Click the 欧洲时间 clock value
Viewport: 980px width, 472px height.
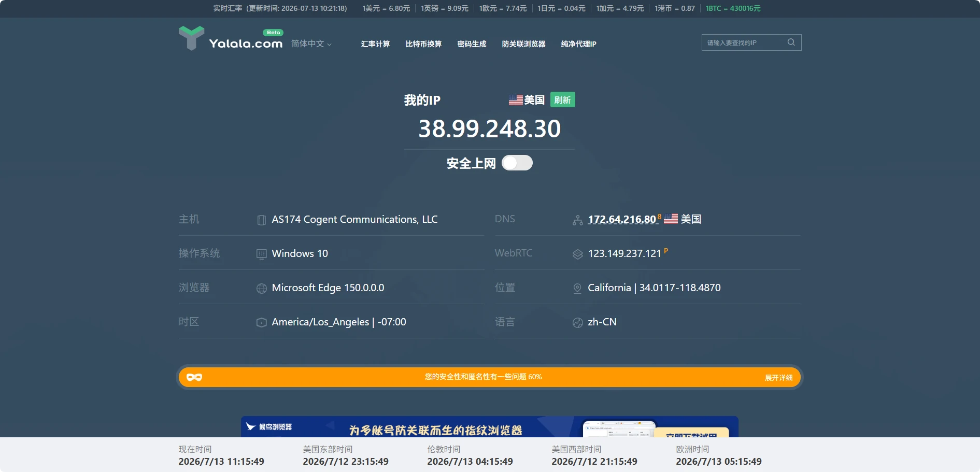(719, 461)
